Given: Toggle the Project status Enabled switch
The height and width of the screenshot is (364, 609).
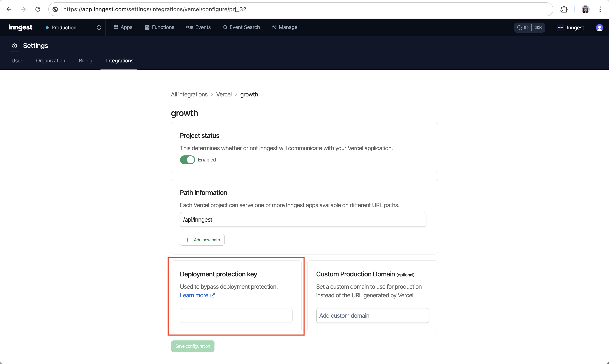Looking at the screenshot, I should point(187,160).
